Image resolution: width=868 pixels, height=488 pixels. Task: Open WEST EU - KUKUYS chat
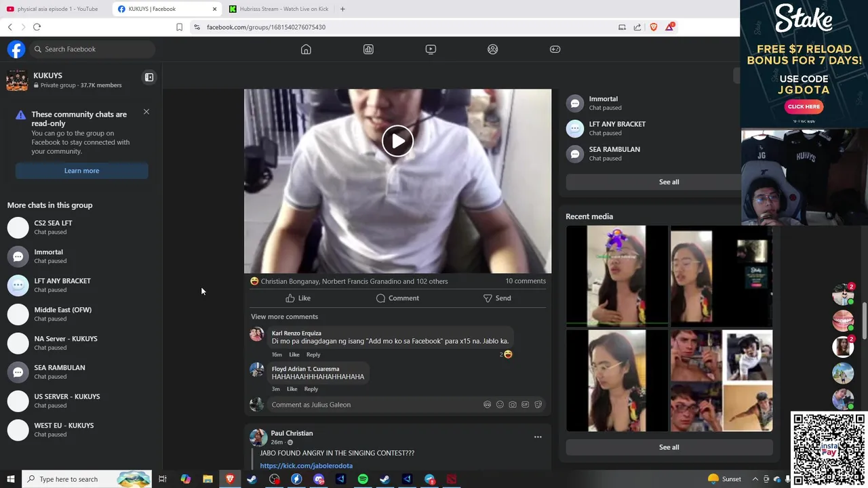[81, 430]
